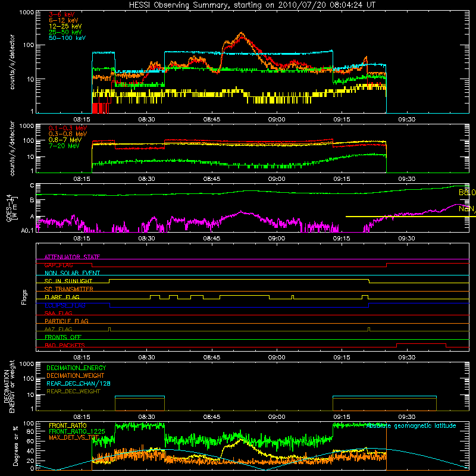Click the 7-20 MeV legend label
The width and height of the screenshot is (476, 476).
(64, 146)
